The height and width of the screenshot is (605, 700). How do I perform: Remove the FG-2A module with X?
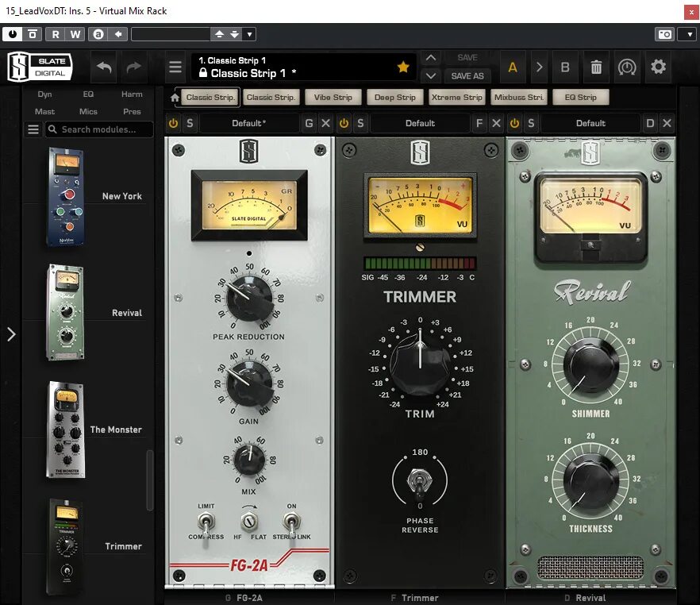(326, 123)
